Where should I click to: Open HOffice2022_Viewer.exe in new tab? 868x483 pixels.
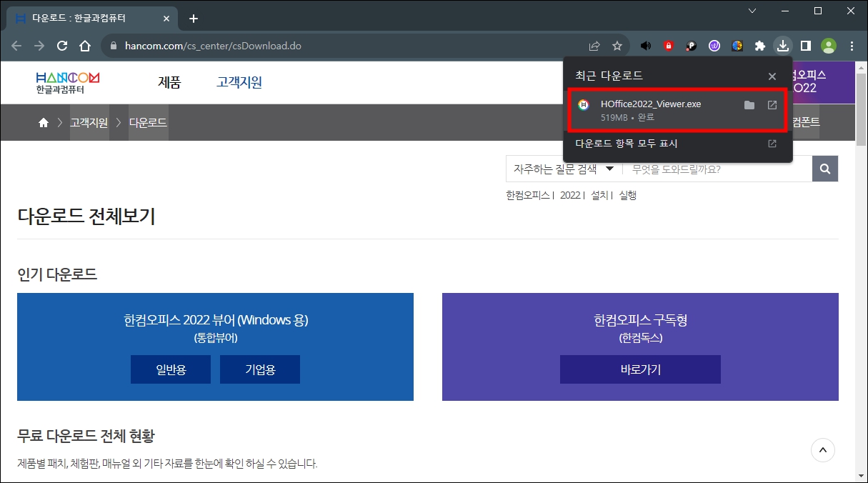(772, 105)
